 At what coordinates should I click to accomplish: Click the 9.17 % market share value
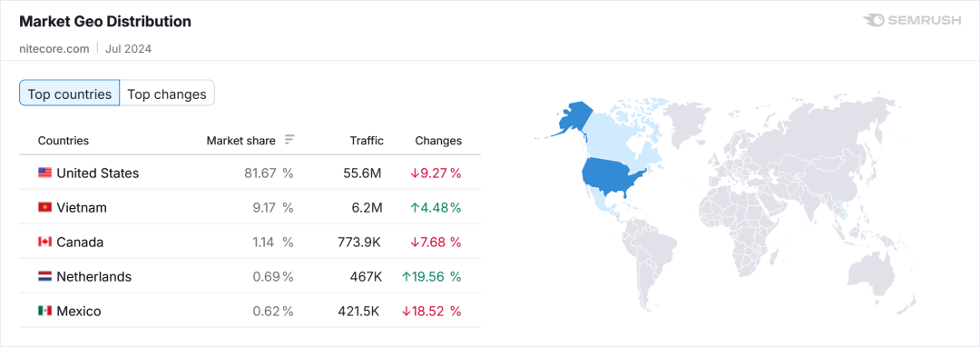(x=273, y=208)
